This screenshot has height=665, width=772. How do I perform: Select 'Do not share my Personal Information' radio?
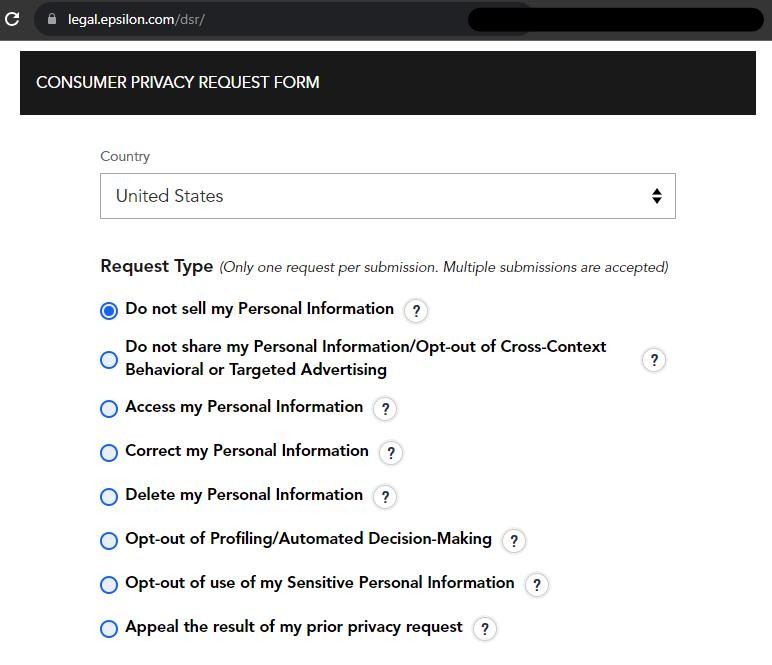109,359
